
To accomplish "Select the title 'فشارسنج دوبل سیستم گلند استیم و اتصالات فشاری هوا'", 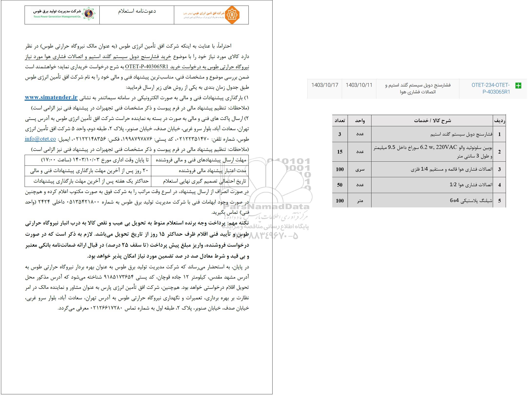I will 418,88.
